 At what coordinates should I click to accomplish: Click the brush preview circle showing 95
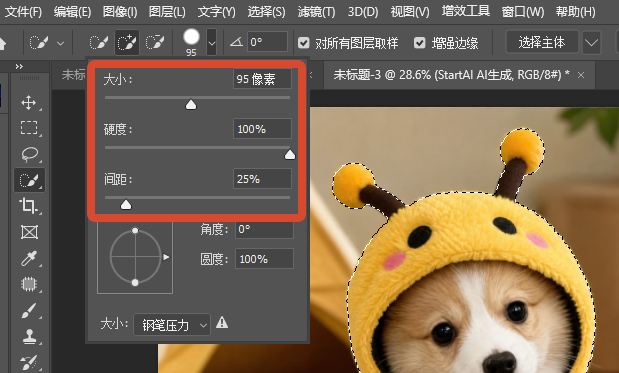pyautogui.click(x=191, y=37)
